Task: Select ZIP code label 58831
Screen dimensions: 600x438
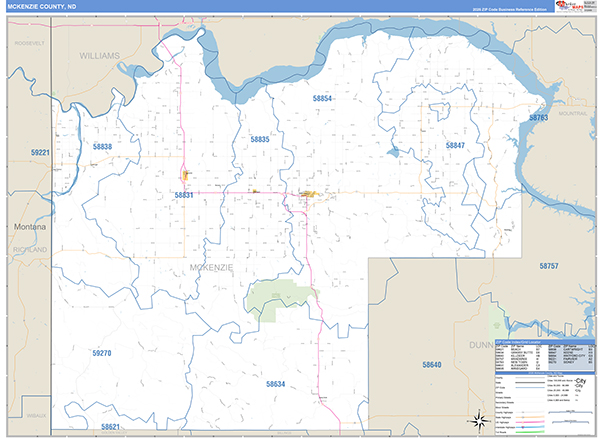Action: (x=184, y=195)
